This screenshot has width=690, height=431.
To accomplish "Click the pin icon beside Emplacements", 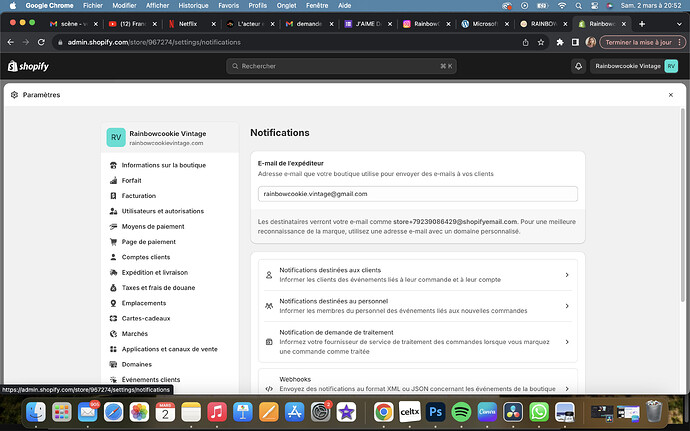I will (x=113, y=303).
